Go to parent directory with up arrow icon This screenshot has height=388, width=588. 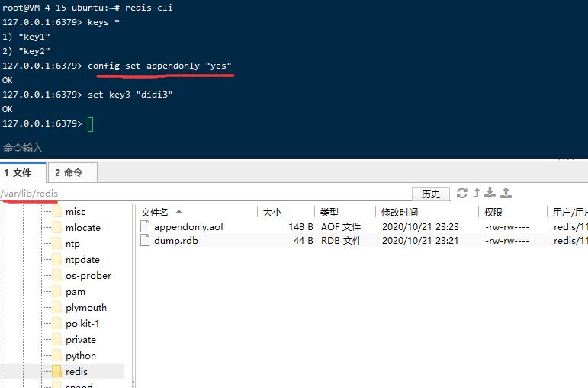point(476,193)
